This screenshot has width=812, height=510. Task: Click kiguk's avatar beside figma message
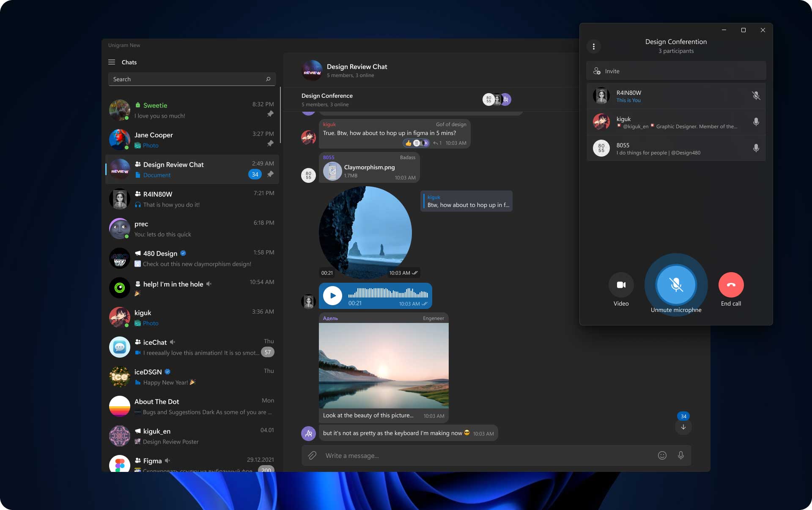[308, 137]
